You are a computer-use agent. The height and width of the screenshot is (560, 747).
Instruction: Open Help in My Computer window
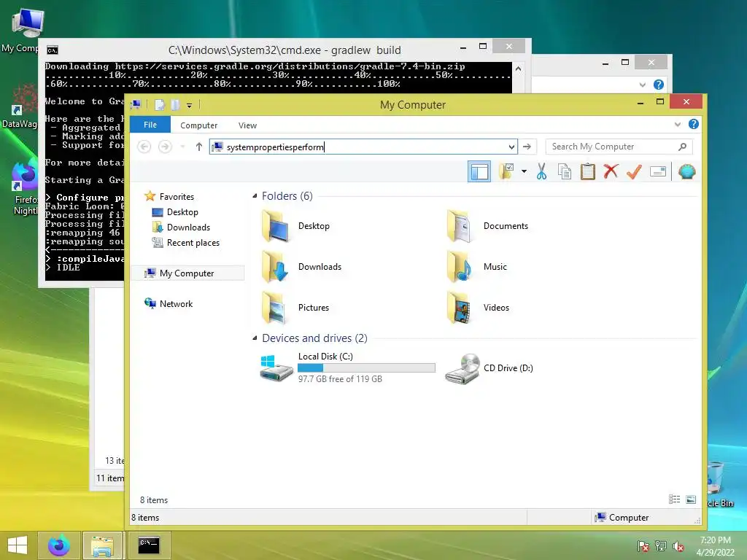pos(694,124)
